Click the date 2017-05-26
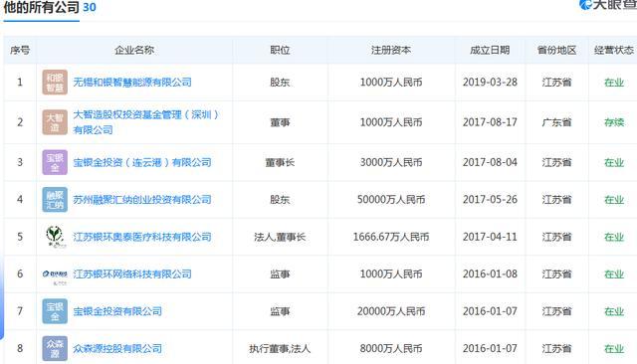 click(x=490, y=200)
